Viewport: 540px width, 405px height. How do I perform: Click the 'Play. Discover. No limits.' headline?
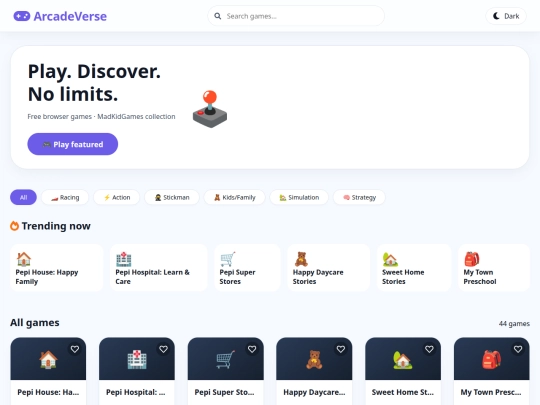point(94,83)
